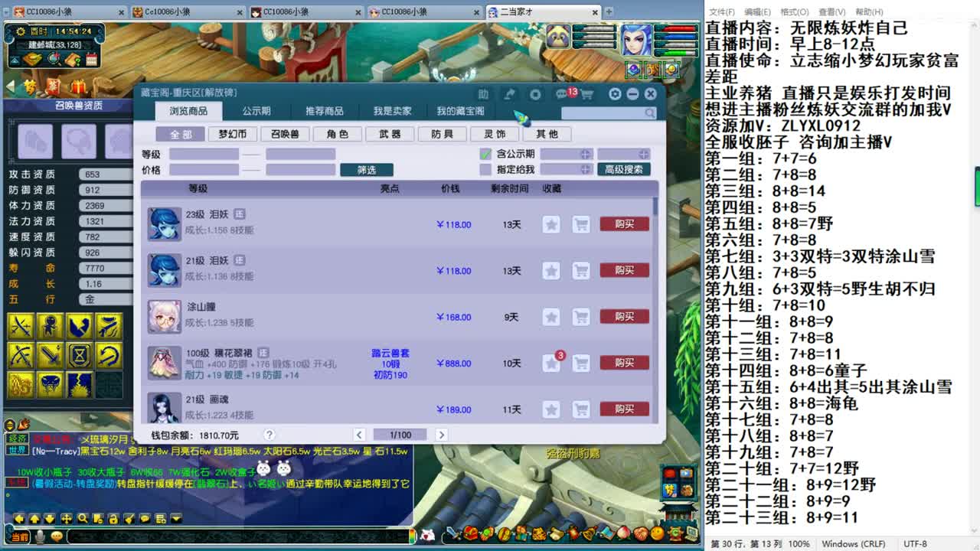Open the 格式(O) menu in Notepad

point(794,11)
